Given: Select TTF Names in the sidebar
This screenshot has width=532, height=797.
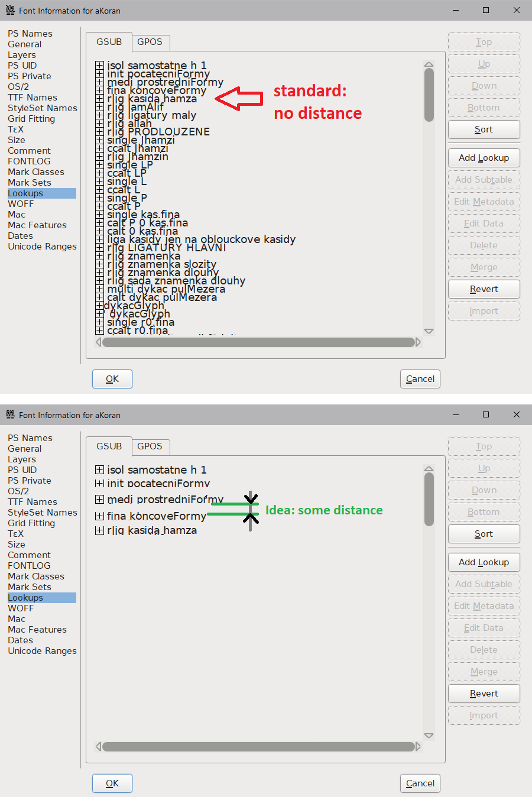Looking at the screenshot, I should point(32,97).
